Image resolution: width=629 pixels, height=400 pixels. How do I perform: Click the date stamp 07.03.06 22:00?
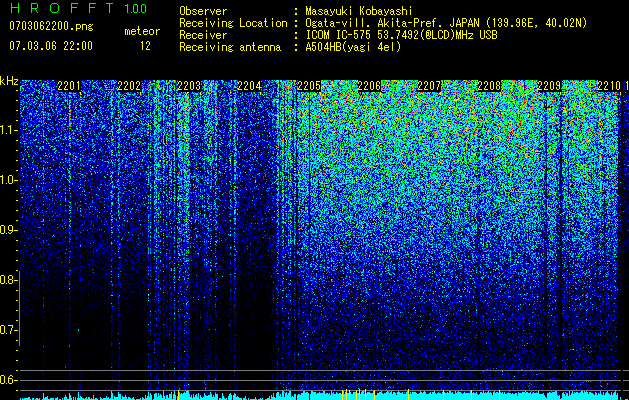[51, 46]
